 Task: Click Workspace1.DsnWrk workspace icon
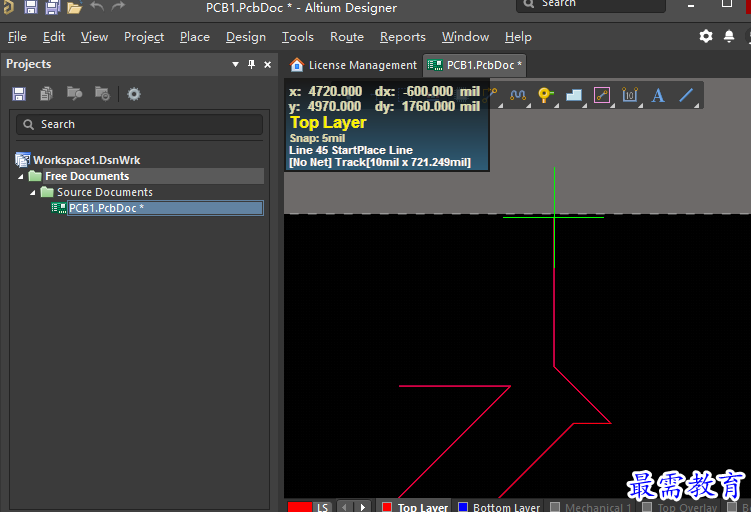point(22,160)
